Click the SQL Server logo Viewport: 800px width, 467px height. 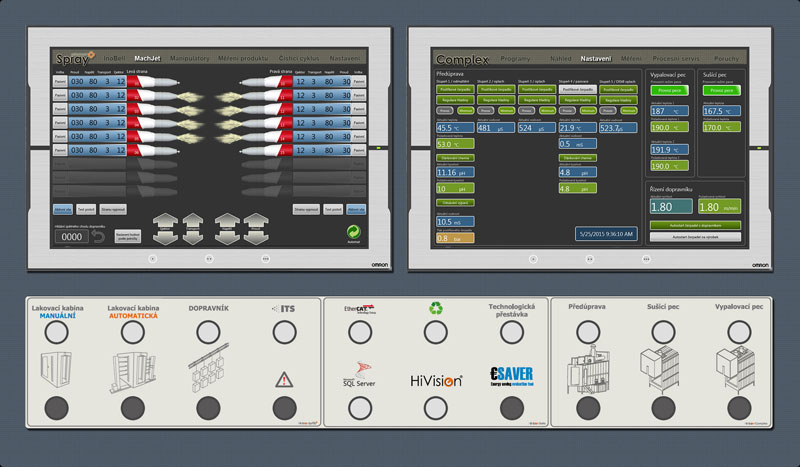click(360, 379)
